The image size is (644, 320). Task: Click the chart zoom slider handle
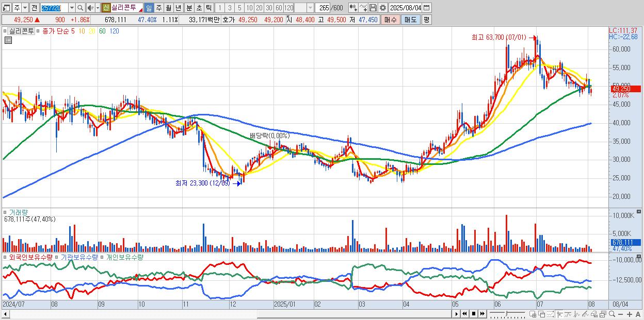(x=506, y=313)
